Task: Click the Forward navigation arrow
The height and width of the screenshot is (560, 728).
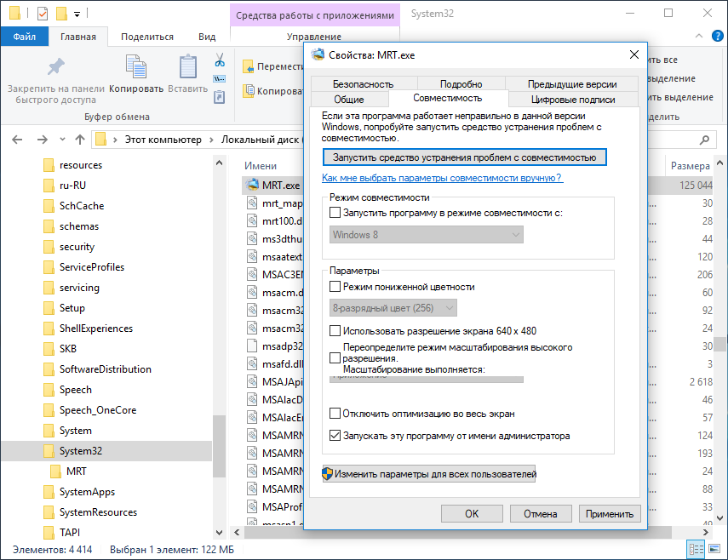Action: (x=43, y=140)
